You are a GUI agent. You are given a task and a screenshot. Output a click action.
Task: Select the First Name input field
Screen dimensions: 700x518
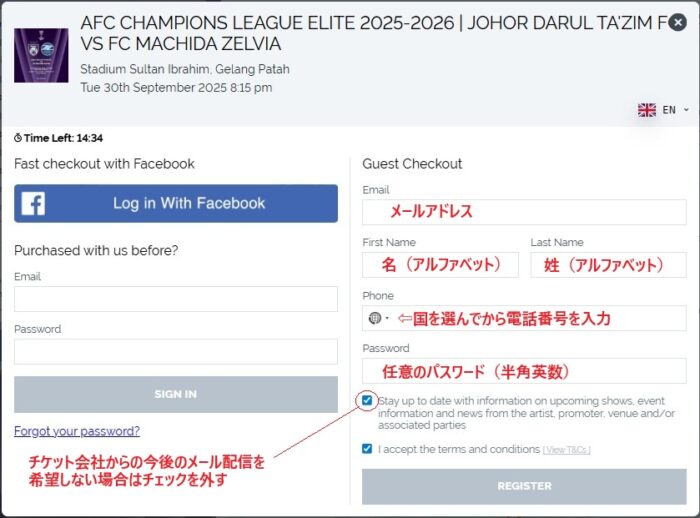click(440, 265)
